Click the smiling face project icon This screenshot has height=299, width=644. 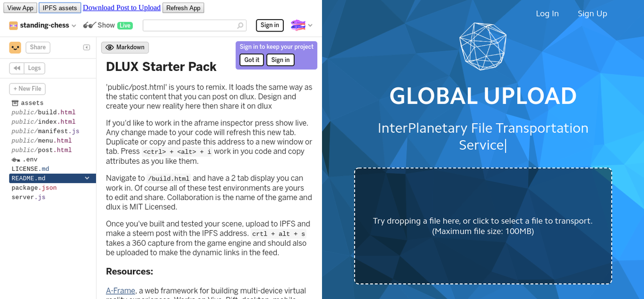(15, 47)
